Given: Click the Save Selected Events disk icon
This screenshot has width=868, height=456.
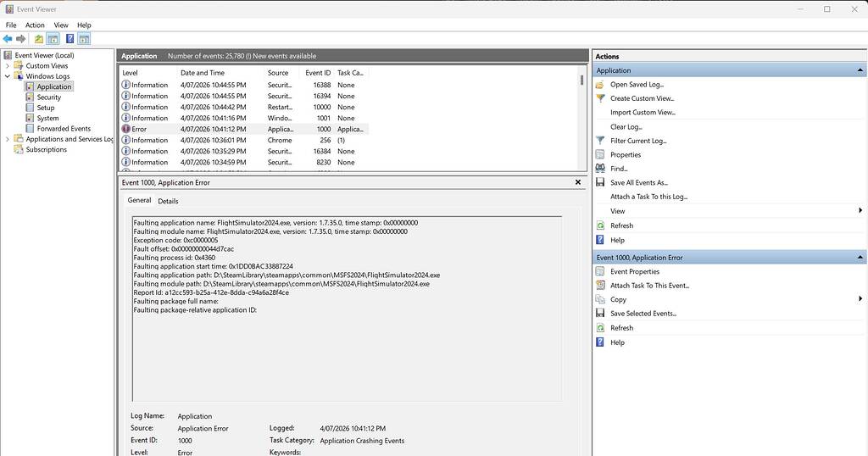Looking at the screenshot, I should coord(600,313).
